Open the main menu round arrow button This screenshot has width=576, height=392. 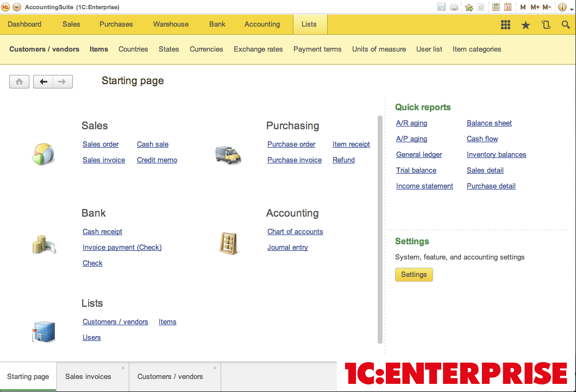click(x=16, y=7)
